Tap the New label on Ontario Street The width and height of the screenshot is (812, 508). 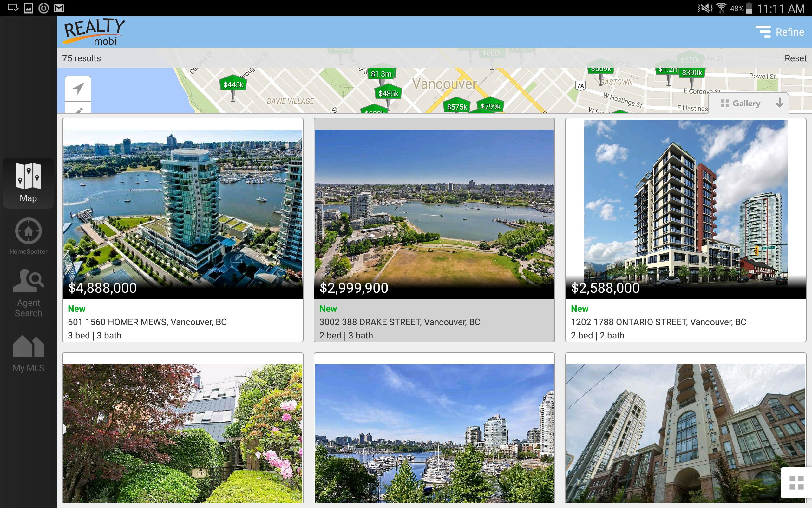(x=580, y=308)
